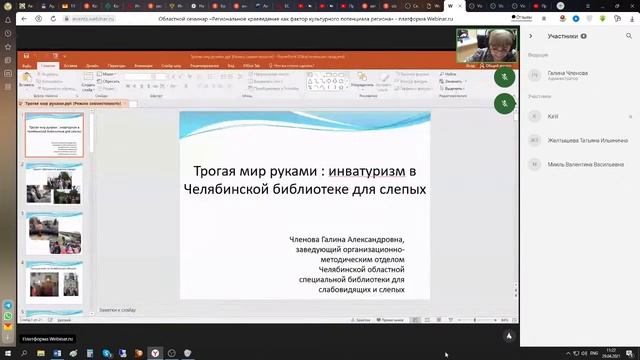Screen dimensions: 640x360
Task: Open favorites star in browser sidebar
Action: point(8,47)
